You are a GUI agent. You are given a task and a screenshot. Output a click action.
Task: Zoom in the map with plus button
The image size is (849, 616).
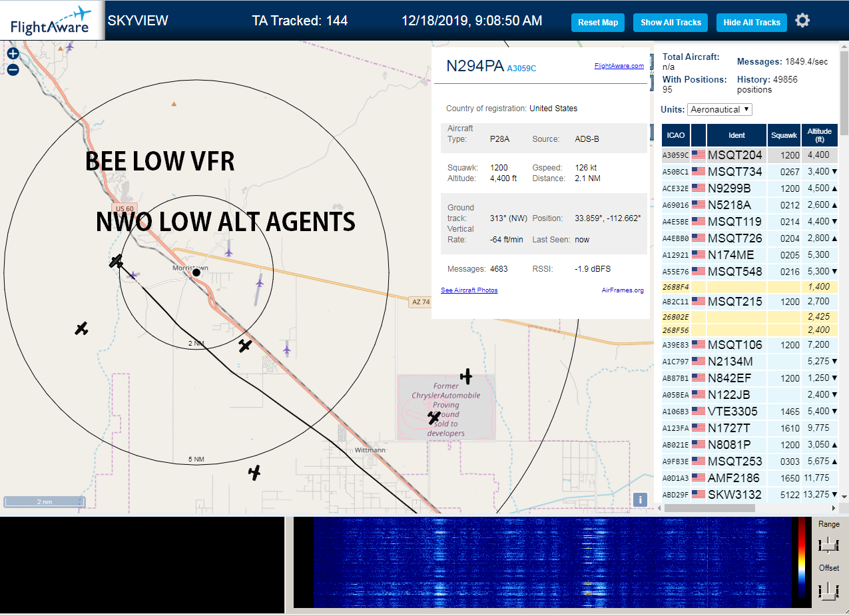13,53
